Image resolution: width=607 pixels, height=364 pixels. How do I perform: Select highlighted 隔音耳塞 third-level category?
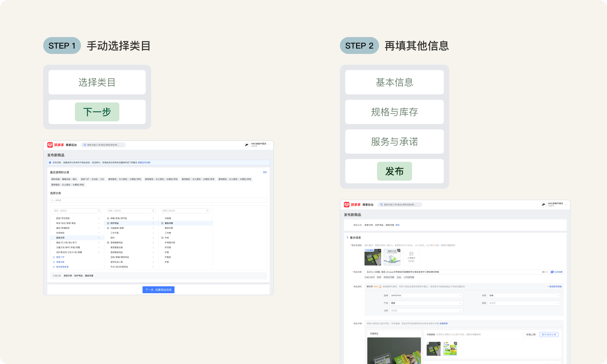pos(186,223)
